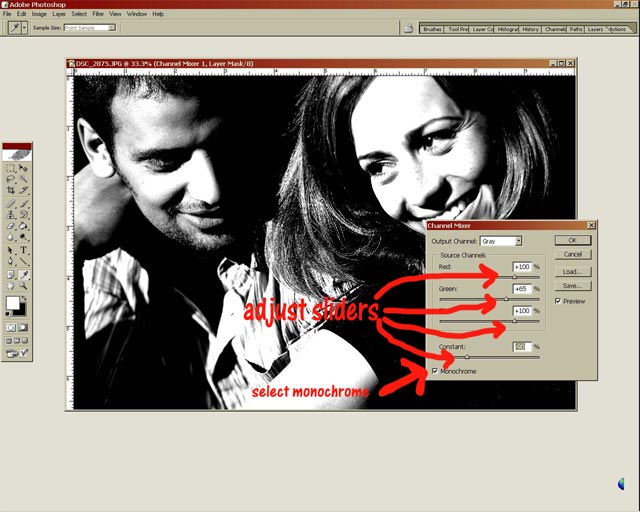This screenshot has height=512, width=640.
Task: Open the File menu
Action: click(x=7, y=14)
